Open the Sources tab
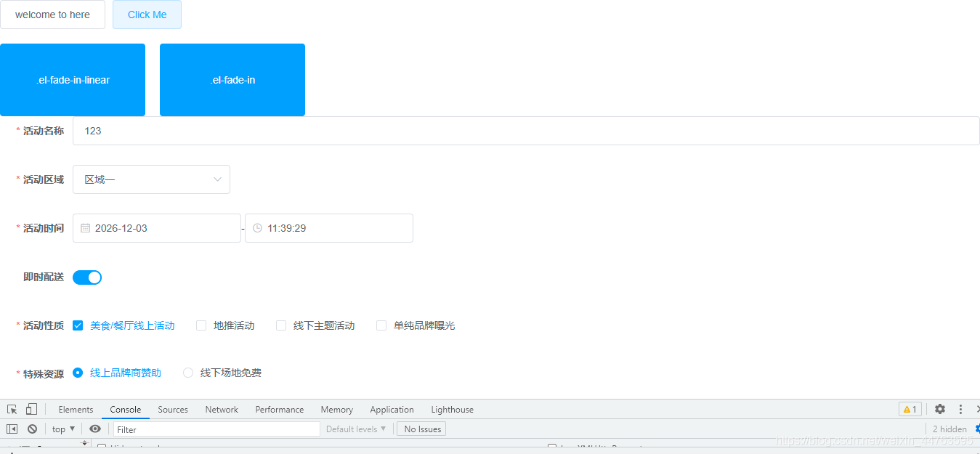980x454 pixels. pos(173,409)
